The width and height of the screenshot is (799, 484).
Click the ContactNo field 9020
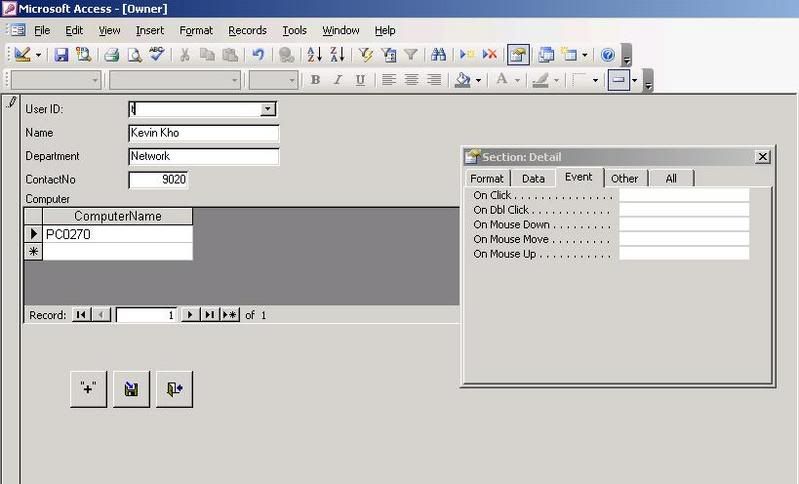158,180
